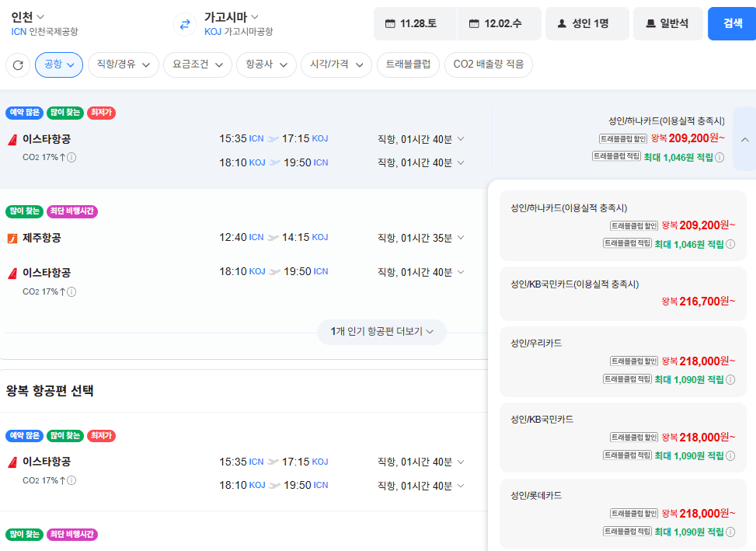The image size is (756, 551).
Task: Click info icon in the 롯데카드 option
Action: point(730,532)
